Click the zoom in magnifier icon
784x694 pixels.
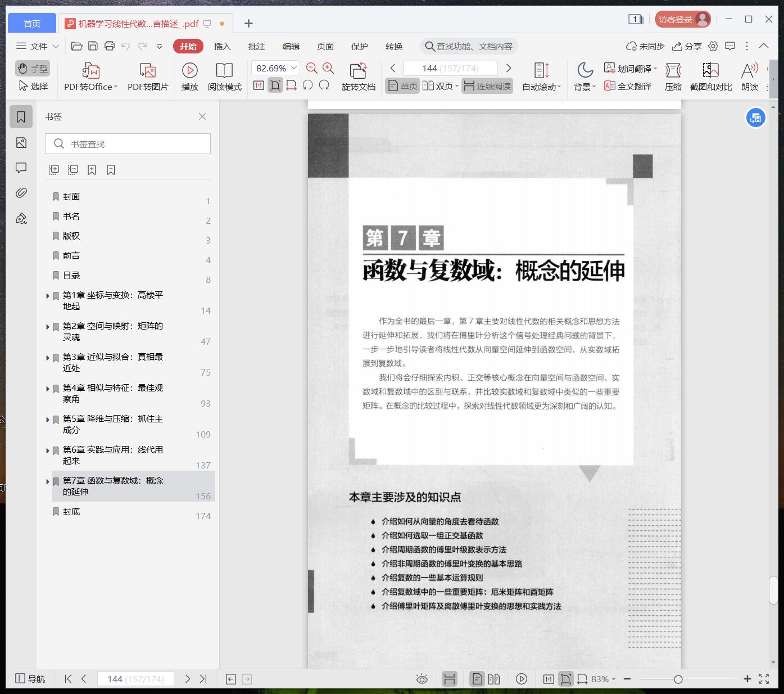[328, 68]
